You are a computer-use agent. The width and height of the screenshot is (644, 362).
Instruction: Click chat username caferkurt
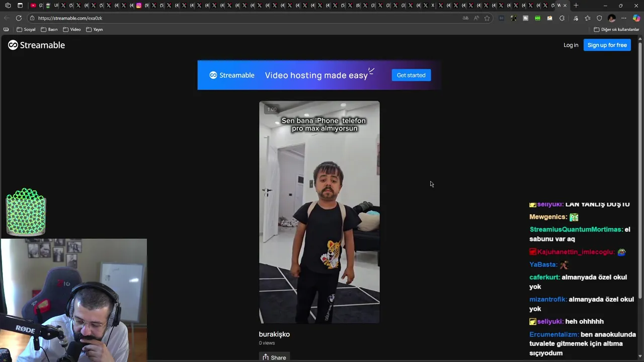point(544,277)
